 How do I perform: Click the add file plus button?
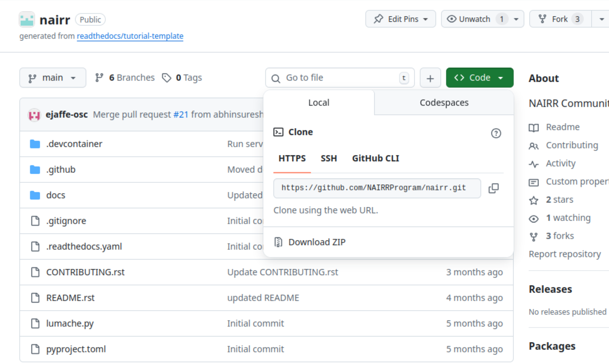click(430, 78)
